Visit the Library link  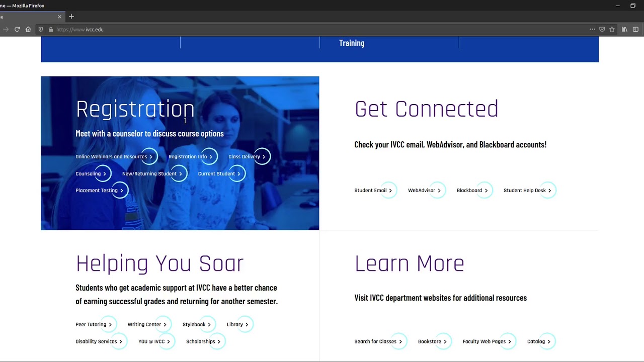point(239,324)
